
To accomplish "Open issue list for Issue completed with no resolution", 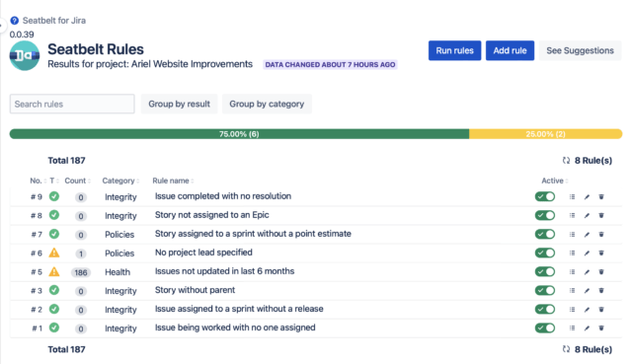I will click(572, 197).
